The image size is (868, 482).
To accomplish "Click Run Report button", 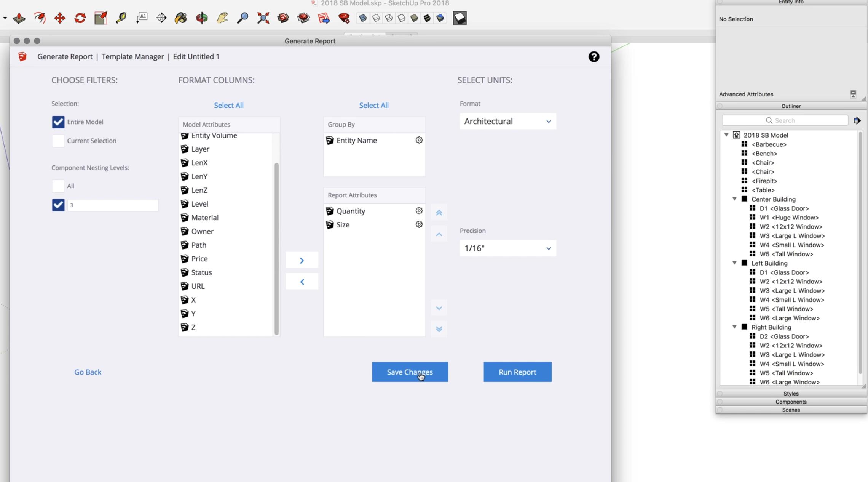I will coord(517,372).
